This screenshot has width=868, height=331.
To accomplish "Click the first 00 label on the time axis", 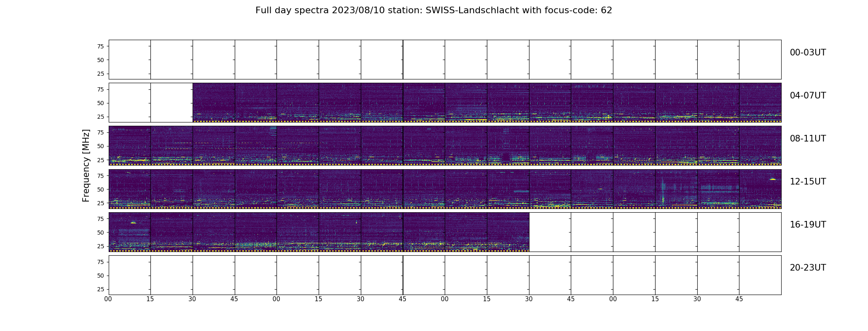I will 108,299.
